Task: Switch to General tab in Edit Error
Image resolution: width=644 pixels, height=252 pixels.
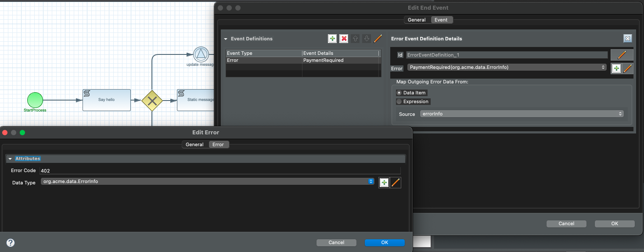Action: 194,144
